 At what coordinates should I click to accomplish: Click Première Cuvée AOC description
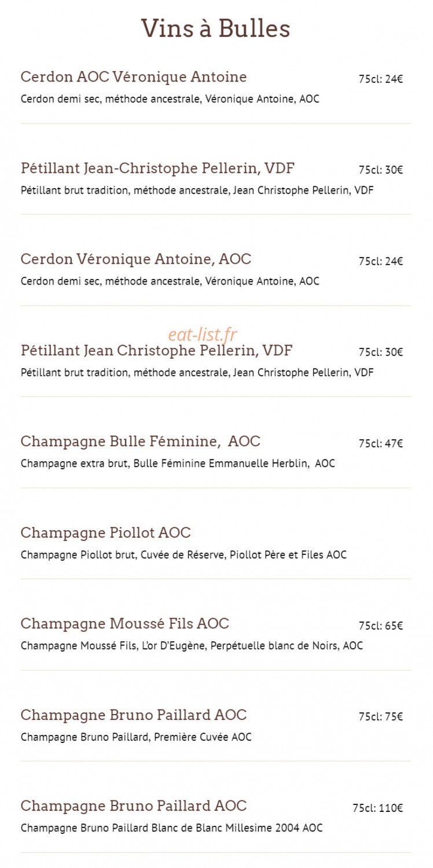(x=136, y=737)
